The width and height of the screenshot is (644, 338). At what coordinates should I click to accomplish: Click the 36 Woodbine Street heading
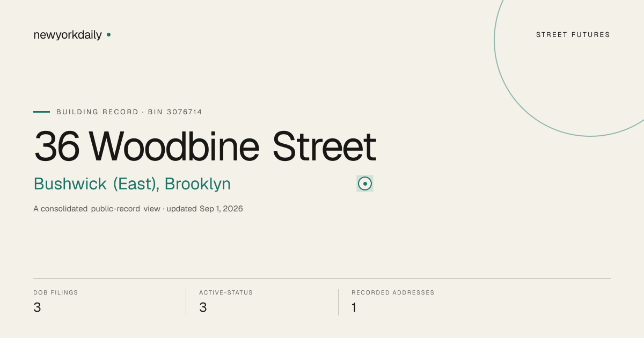205,146
